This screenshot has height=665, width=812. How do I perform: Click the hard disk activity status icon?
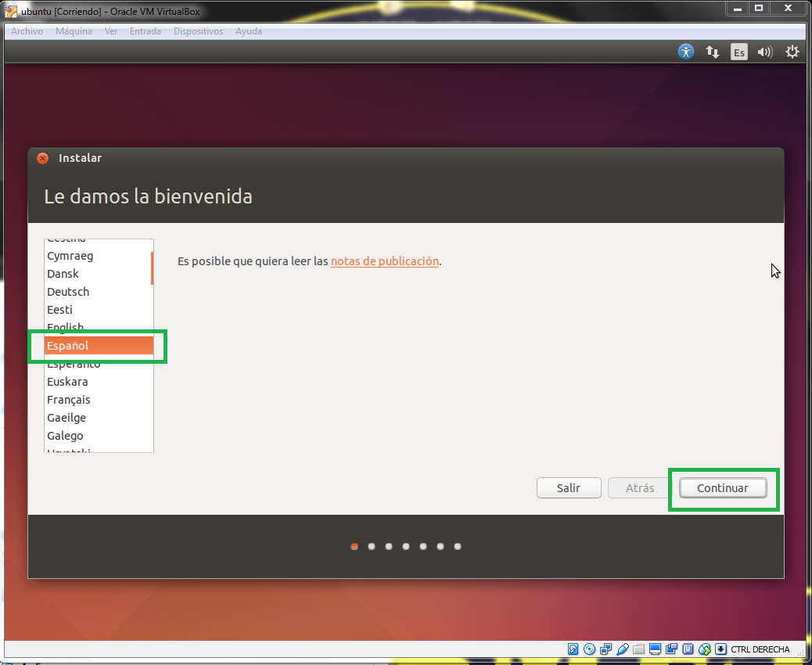tap(573, 649)
